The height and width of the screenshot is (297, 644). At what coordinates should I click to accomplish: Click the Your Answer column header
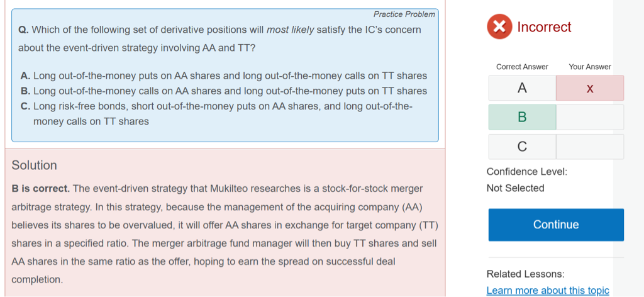point(589,67)
